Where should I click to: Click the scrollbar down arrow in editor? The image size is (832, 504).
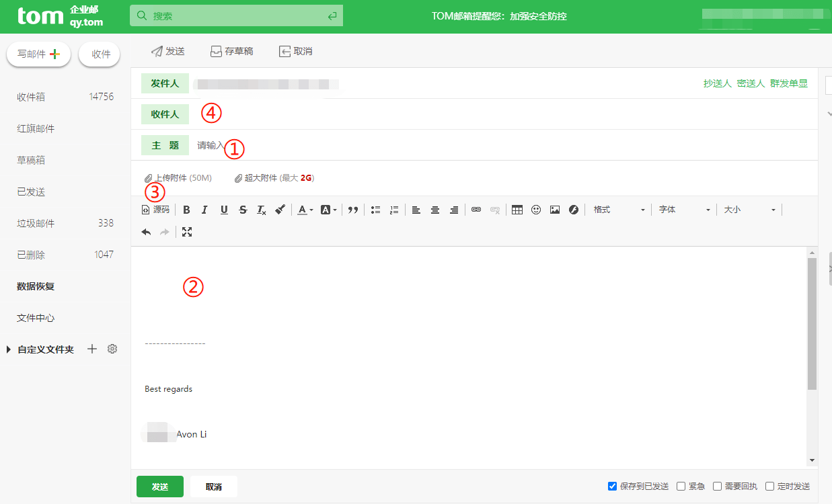(812, 460)
